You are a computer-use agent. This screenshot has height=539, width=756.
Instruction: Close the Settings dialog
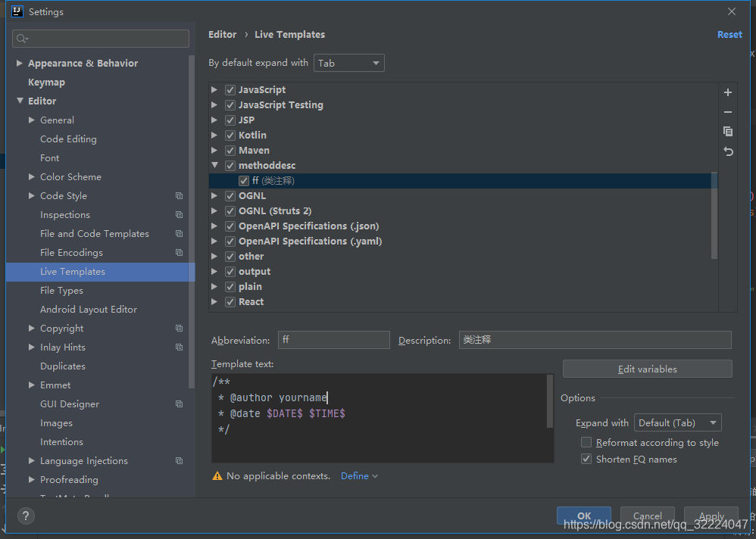(732, 11)
